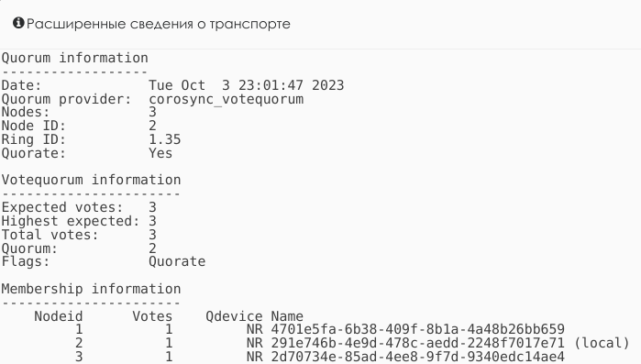The height and width of the screenshot is (364, 641).
Task: Click the 'Quorum information' section title
Action: 75,58
